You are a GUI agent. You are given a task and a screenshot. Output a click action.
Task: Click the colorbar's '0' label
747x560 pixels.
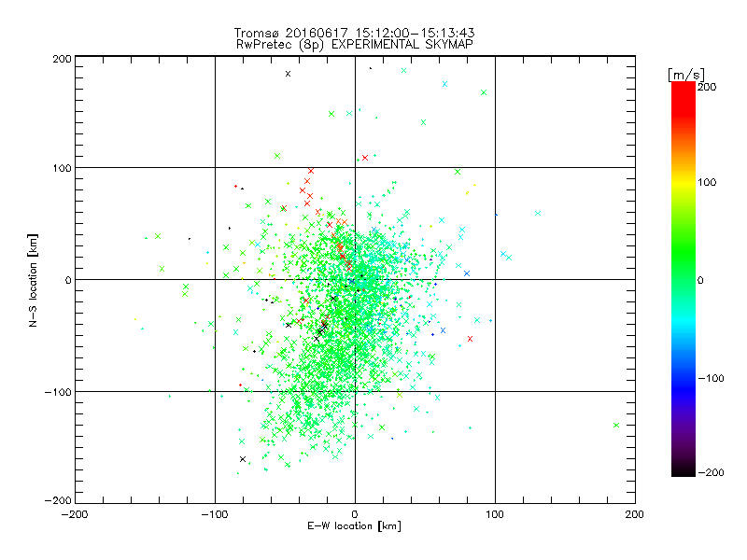point(700,281)
